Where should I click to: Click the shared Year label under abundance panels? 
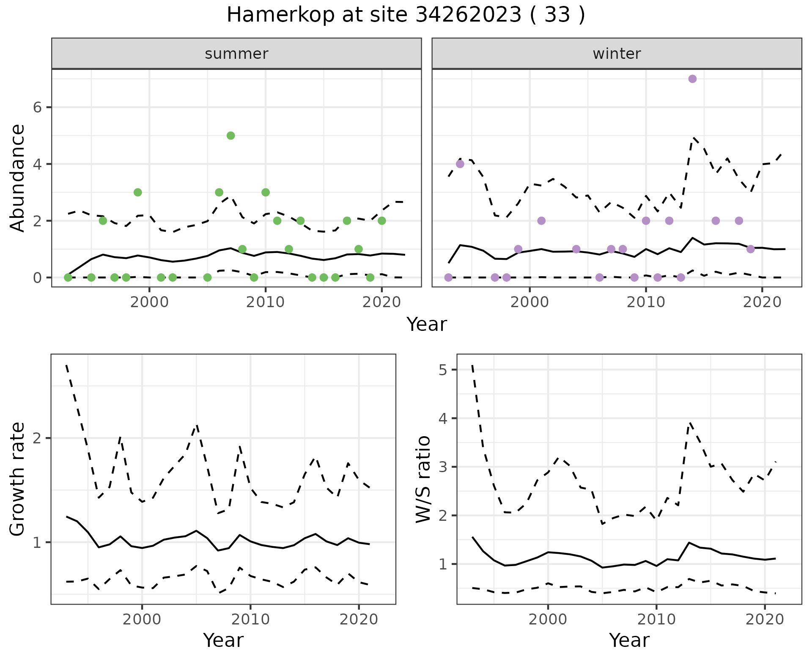pyautogui.click(x=426, y=324)
